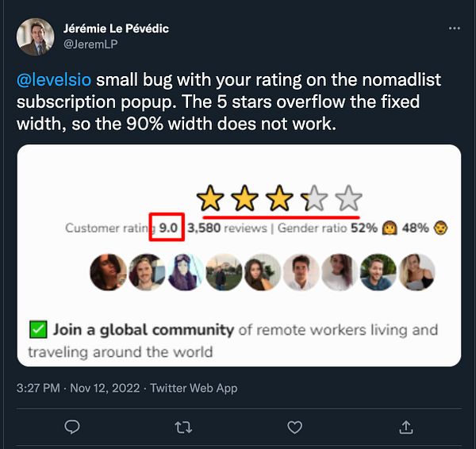Retweet this post using the retweet icon

183,427
